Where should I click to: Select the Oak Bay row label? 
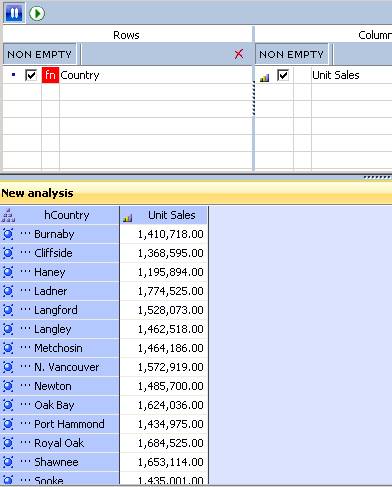[54, 405]
